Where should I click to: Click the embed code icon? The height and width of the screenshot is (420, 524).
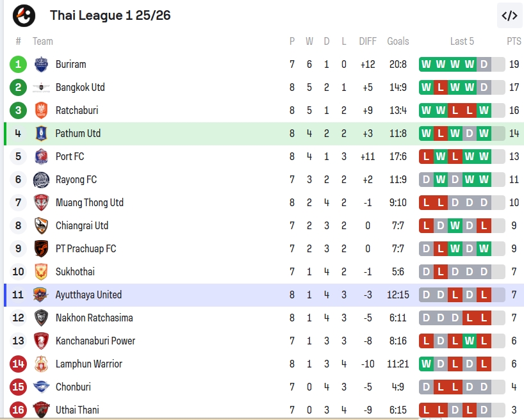pyautogui.click(x=509, y=16)
